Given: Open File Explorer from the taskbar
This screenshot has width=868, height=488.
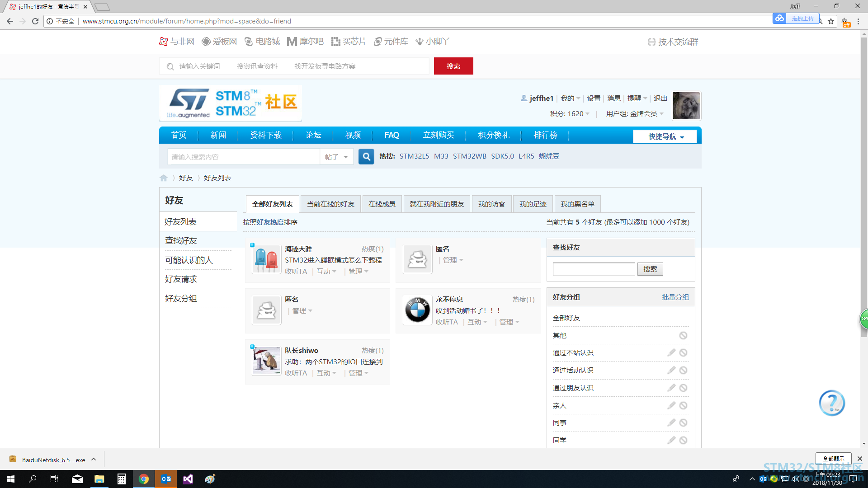Looking at the screenshot, I should pyautogui.click(x=99, y=479).
